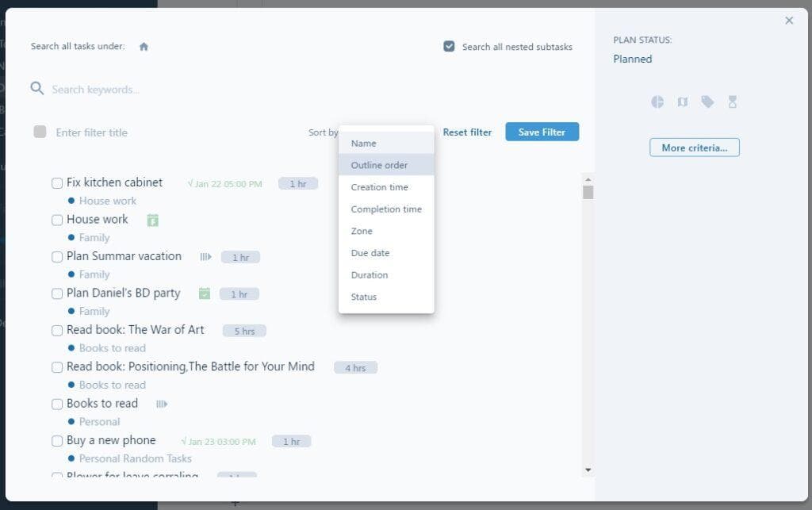Click the Reset filter link
812x510 pixels.
(467, 132)
